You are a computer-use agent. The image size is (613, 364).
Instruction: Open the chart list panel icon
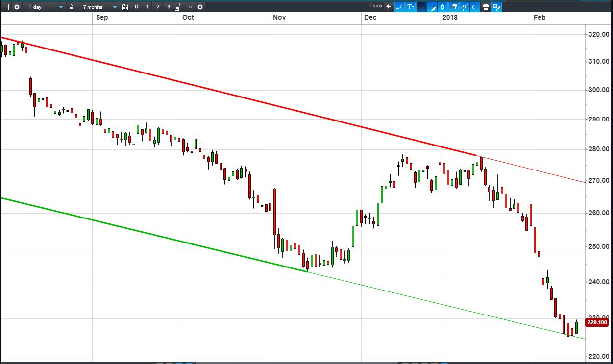[x=6, y=7]
